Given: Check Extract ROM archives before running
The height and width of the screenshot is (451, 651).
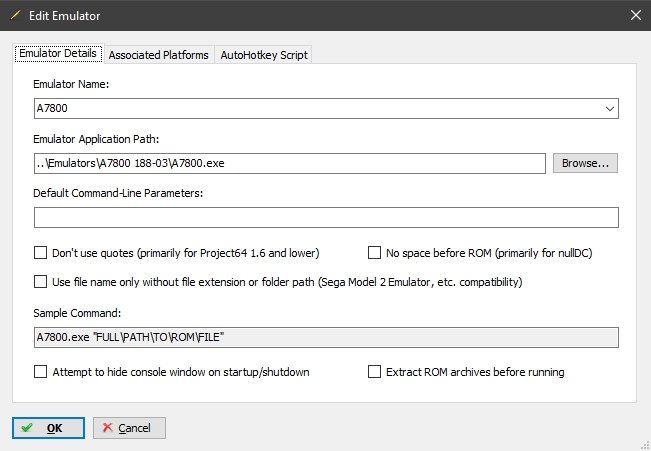Looking at the screenshot, I should coord(374,371).
